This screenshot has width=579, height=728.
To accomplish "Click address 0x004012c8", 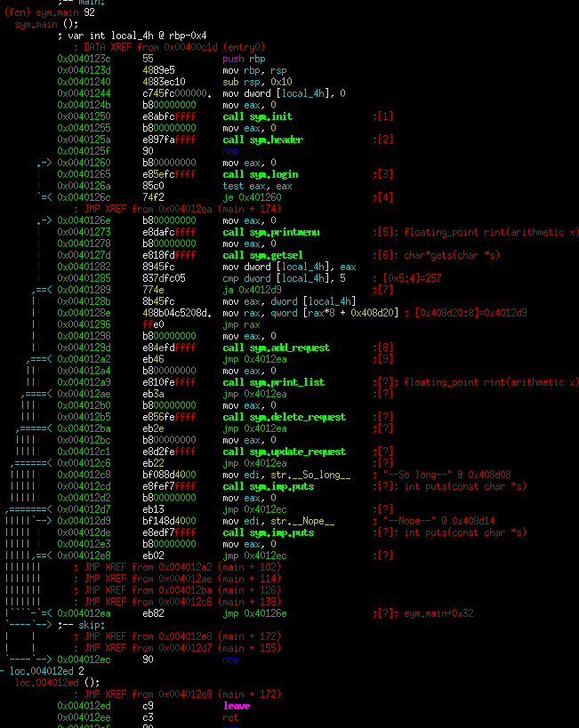I will pos(84,475).
